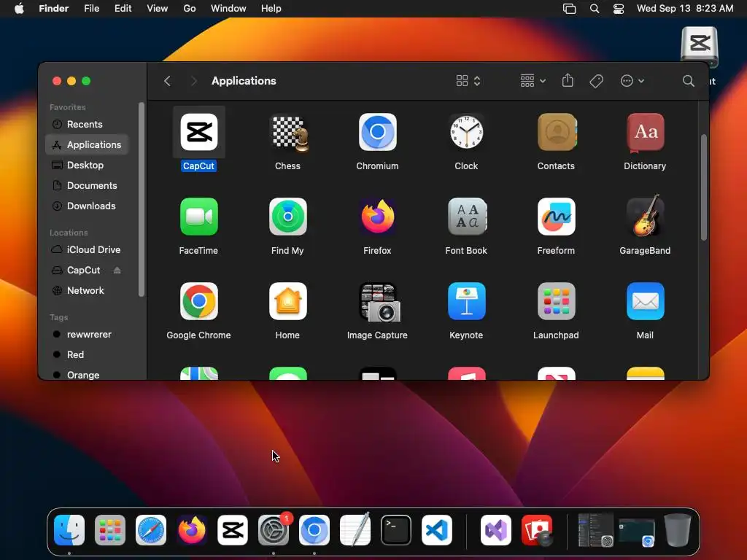Image resolution: width=747 pixels, height=560 pixels.
Task: Open the Window menu
Action: tap(228, 9)
